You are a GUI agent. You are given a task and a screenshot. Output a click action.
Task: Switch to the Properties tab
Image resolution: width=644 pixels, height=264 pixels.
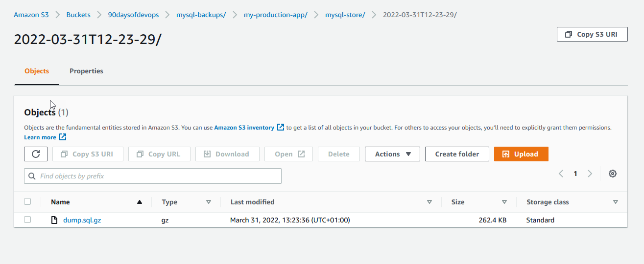point(86,71)
